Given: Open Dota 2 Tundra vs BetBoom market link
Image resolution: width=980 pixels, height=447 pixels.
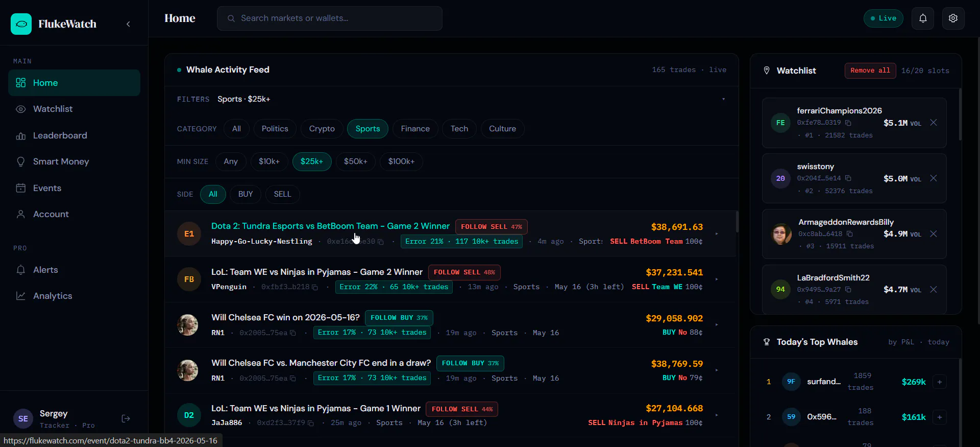Looking at the screenshot, I should coord(330,226).
